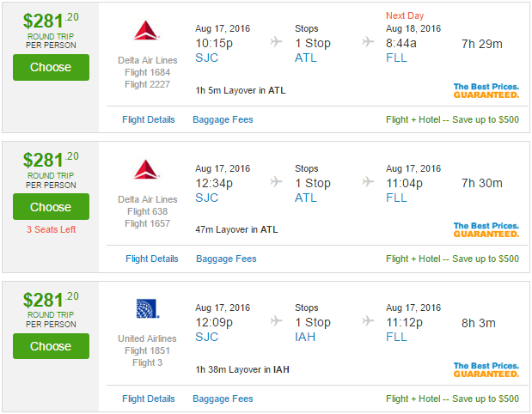The width and height of the screenshot is (532, 414).
Task: Click the United Airlines logo
Action: [x=147, y=308]
